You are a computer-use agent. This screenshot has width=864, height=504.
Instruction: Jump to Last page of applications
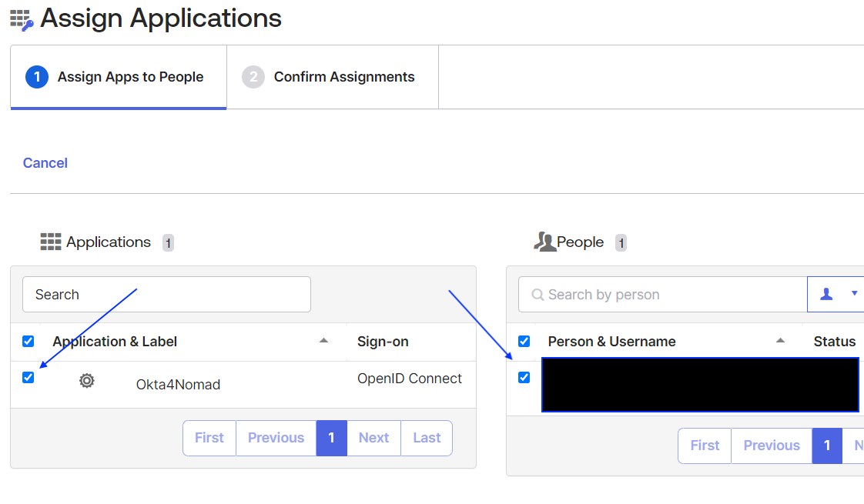pos(427,438)
